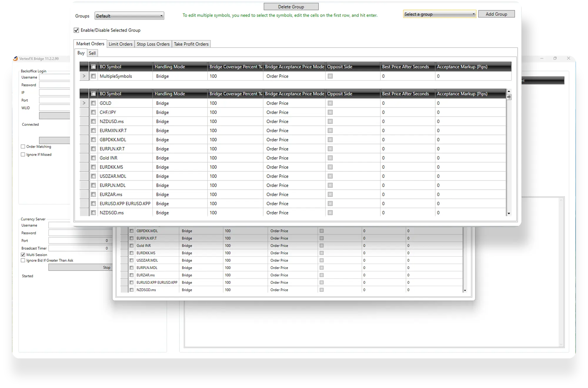
Task: Click the restore window icon
Action: click(x=555, y=58)
